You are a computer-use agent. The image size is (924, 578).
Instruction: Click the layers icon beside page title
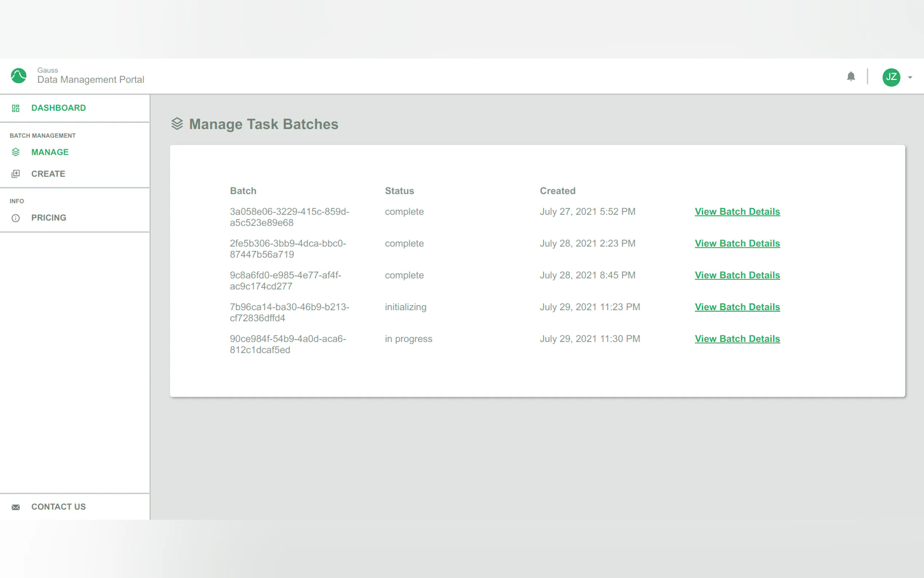pyautogui.click(x=177, y=124)
